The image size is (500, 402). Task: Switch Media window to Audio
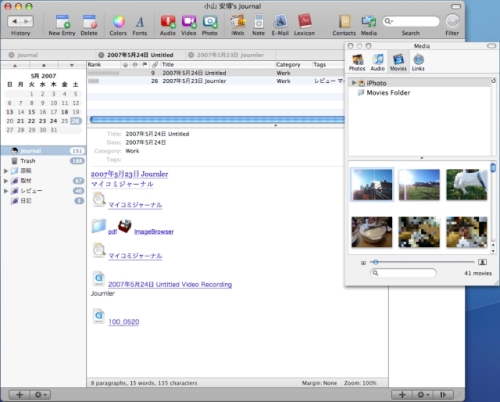(x=378, y=62)
